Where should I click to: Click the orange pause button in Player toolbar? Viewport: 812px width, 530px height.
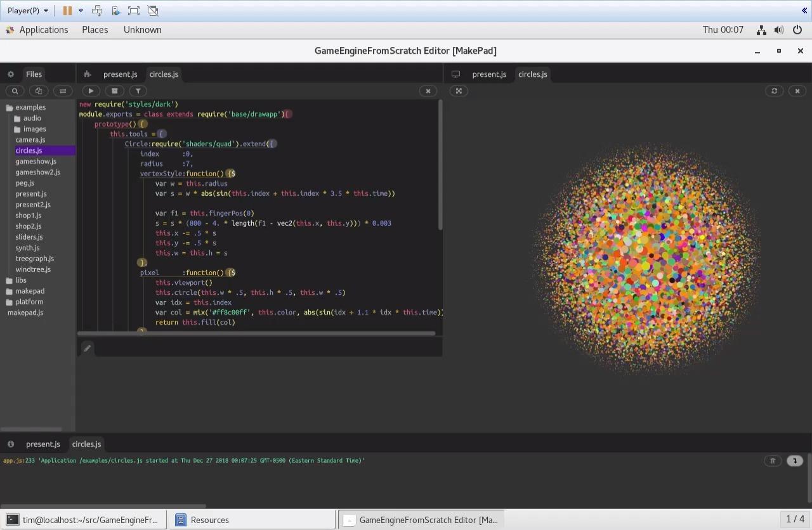pyautogui.click(x=67, y=10)
